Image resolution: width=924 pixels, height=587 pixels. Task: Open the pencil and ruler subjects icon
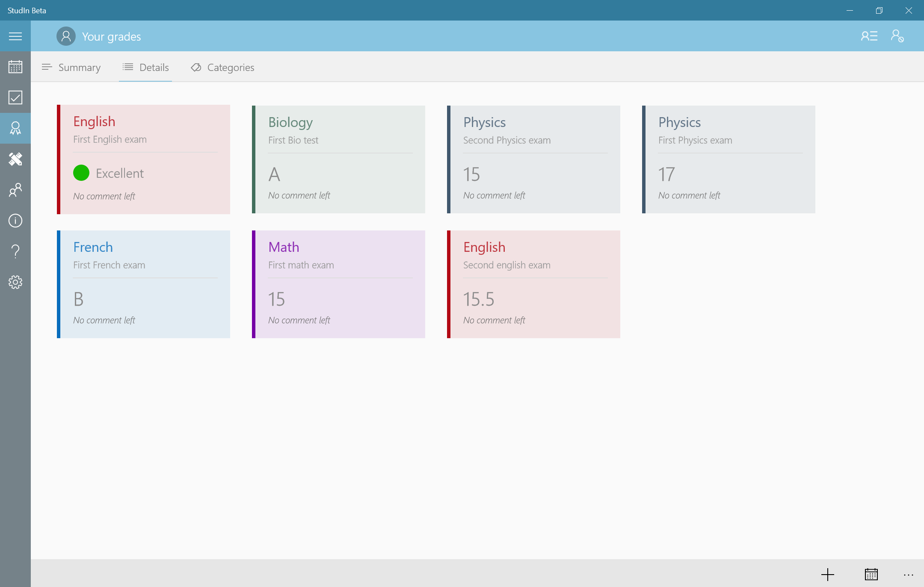pyautogui.click(x=15, y=159)
